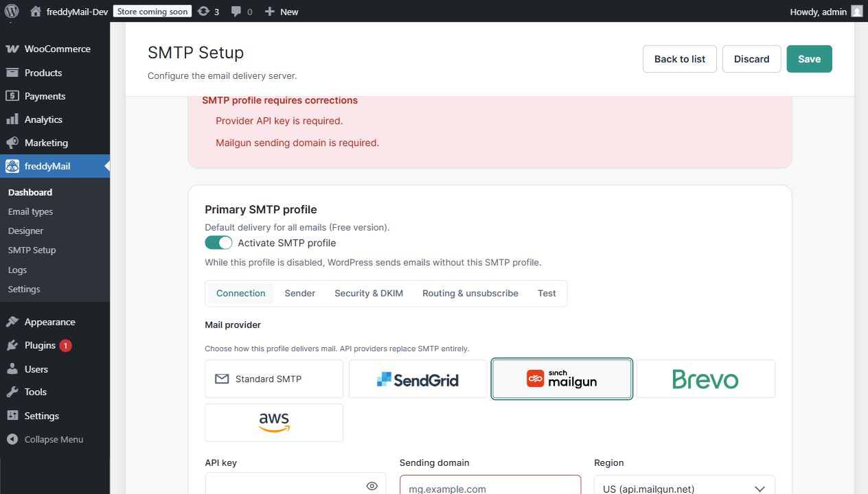The width and height of the screenshot is (868, 494).
Task: Toggle Activate SMTP profile switch
Action: click(218, 243)
